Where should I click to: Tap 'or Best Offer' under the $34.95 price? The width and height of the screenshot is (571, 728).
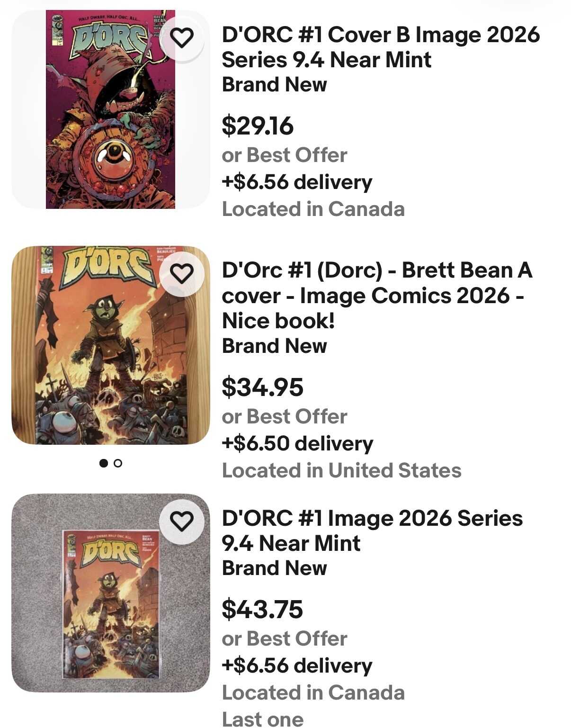[284, 417]
